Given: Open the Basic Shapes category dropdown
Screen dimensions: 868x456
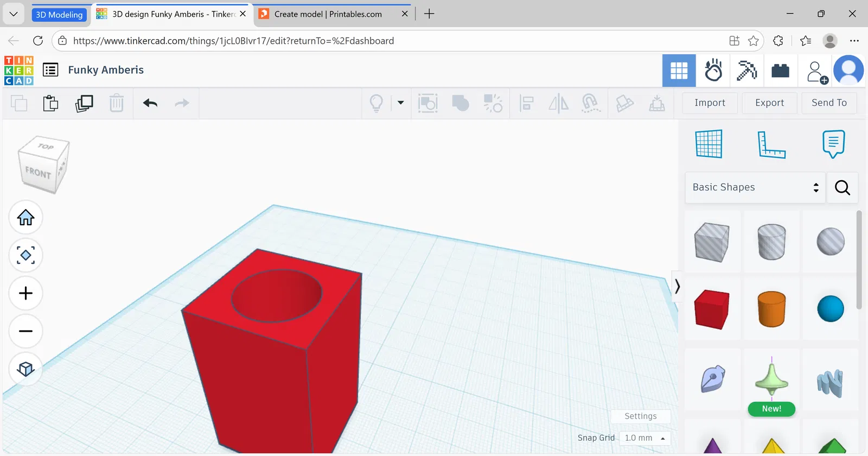Looking at the screenshot, I should click(x=755, y=187).
